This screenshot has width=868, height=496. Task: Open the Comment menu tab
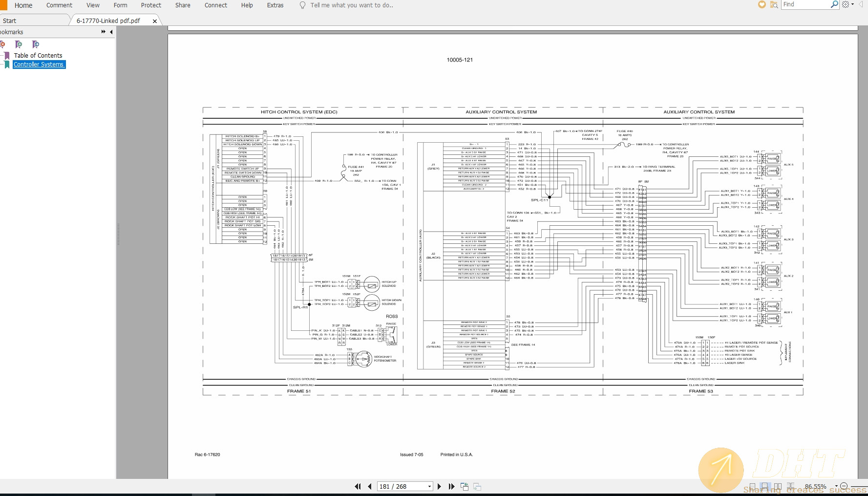click(x=59, y=5)
